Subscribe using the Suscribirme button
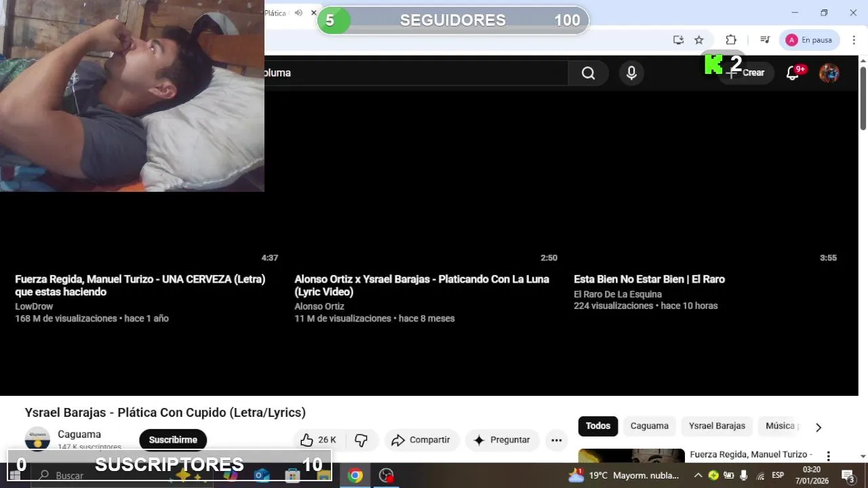 (x=173, y=440)
